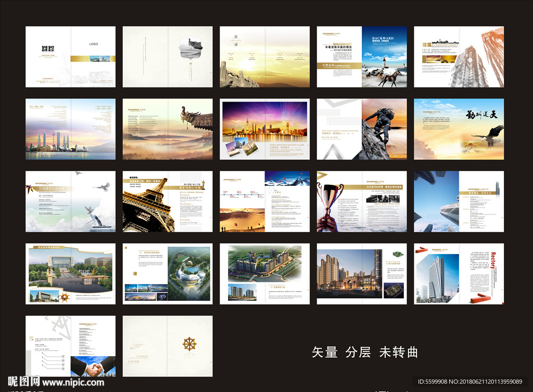
Task: Open the spread with the framed ink-wash roof
Action: tap(168, 57)
